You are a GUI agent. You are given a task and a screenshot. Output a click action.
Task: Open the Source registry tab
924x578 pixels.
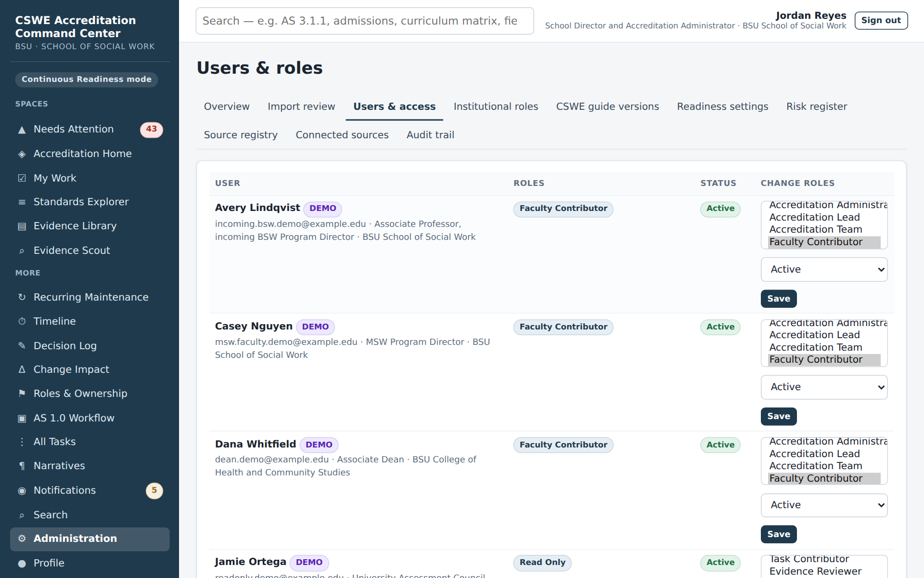pos(241,135)
